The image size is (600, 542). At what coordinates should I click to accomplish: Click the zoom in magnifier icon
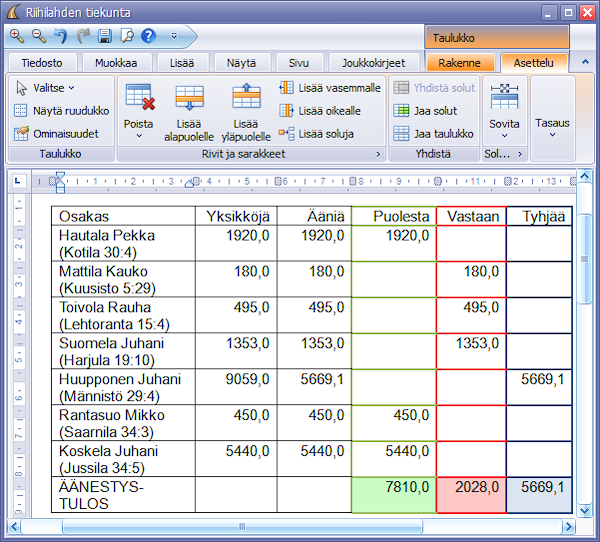[x=17, y=36]
